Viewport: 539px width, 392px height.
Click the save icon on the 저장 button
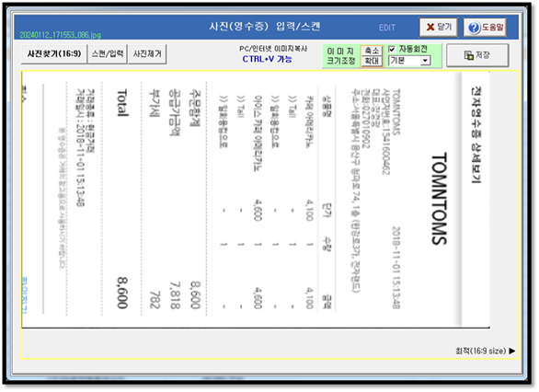tap(469, 55)
